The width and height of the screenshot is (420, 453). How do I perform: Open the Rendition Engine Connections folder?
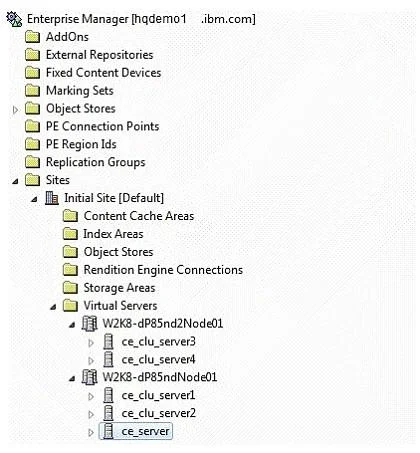coord(163,270)
